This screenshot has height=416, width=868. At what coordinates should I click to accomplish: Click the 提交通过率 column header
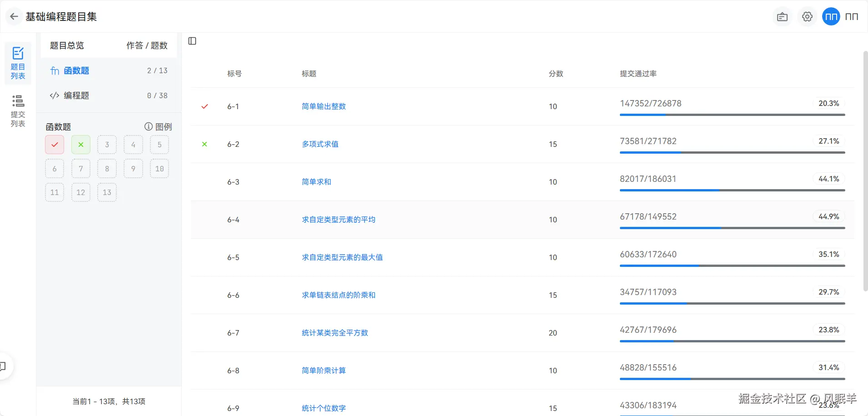(x=639, y=74)
